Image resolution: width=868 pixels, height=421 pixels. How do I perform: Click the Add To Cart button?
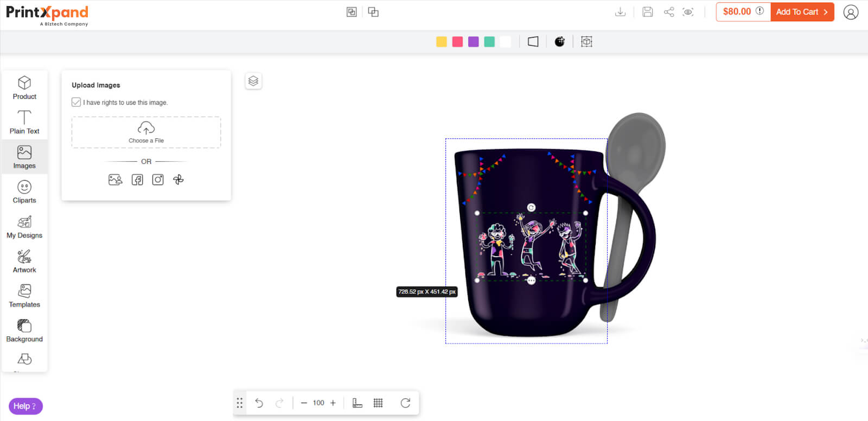(802, 12)
